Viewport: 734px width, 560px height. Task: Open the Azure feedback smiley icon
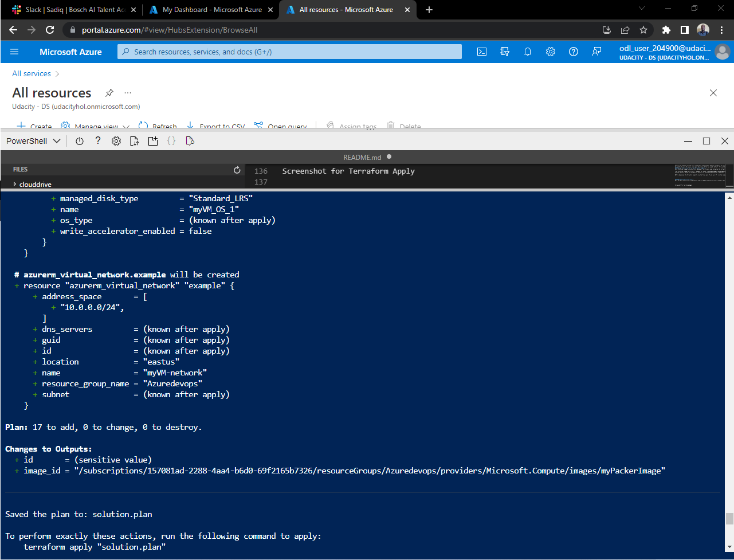(x=596, y=52)
